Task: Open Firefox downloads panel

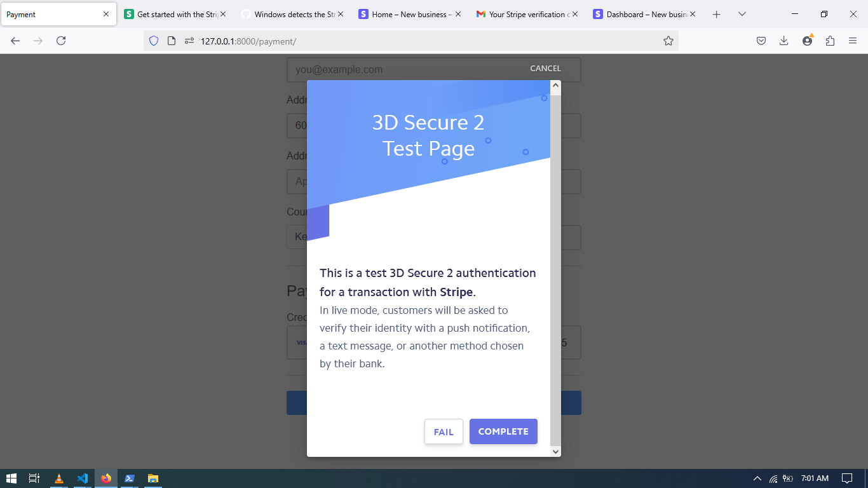Action: pyautogui.click(x=783, y=41)
